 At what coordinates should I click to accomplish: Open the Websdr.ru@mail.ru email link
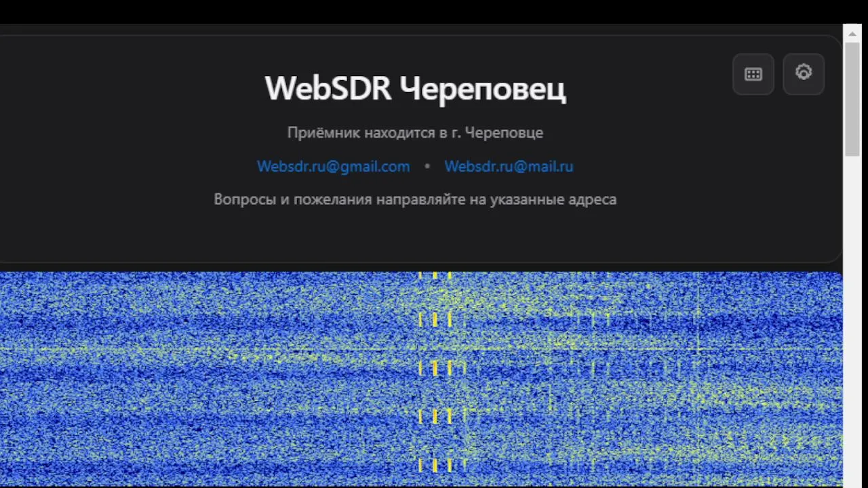(x=509, y=166)
